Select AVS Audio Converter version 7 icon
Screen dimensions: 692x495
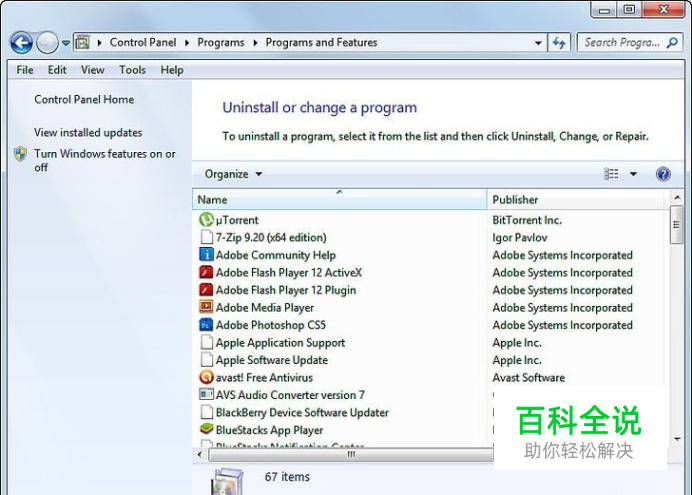tap(206, 394)
